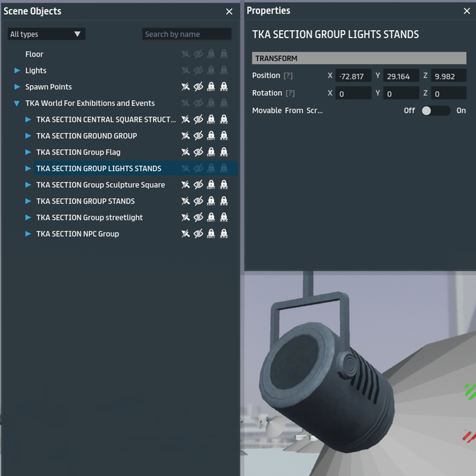Toggle visibility of TKA SECTION NPC Group
This screenshot has height=476, width=476.
(x=198, y=234)
